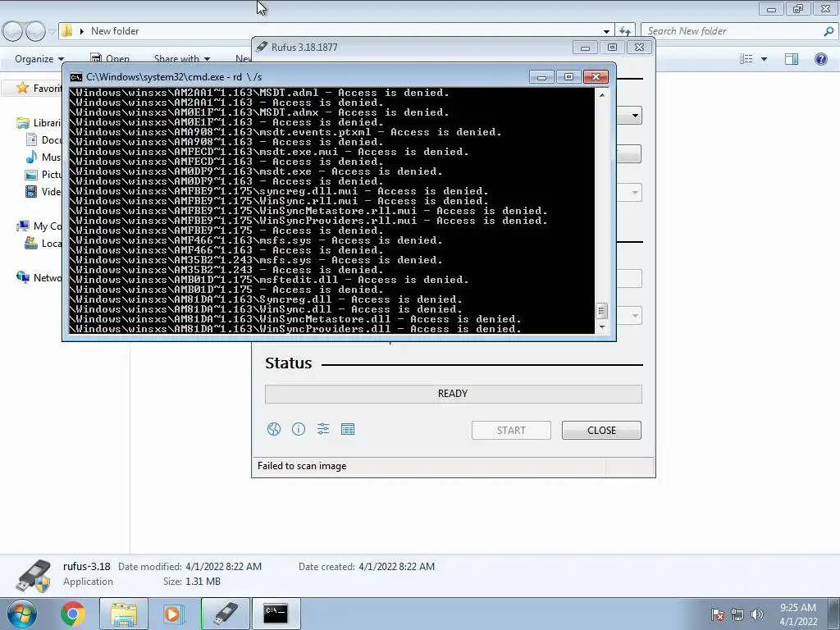Go back in Explorer navigation
Image resolution: width=840 pixels, height=630 pixels.
[11, 32]
